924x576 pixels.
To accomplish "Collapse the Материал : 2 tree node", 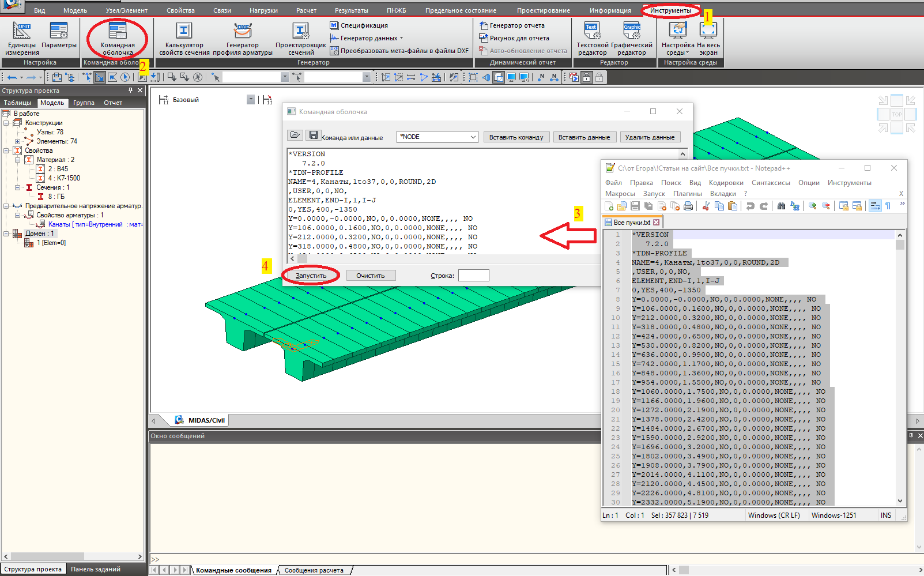I will click(x=18, y=160).
